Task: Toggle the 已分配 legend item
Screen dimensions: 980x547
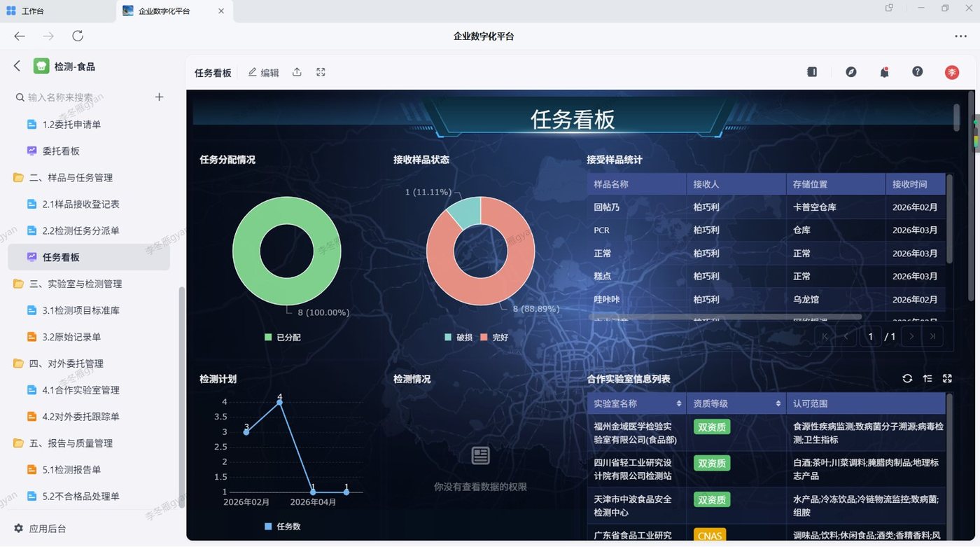Action: (x=283, y=338)
